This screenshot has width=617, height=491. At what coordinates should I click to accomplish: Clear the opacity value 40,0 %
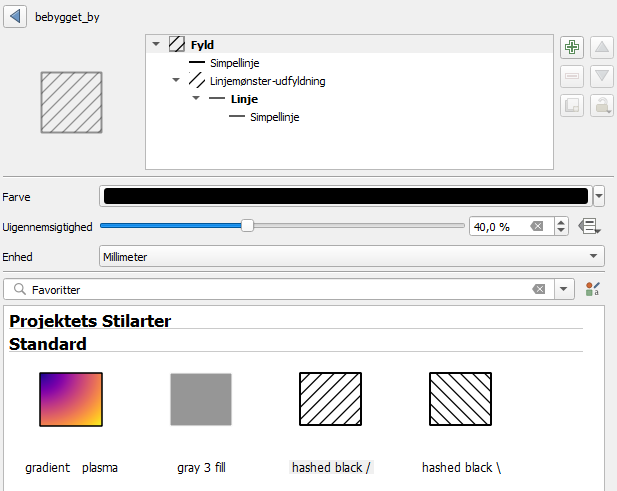point(537,226)
